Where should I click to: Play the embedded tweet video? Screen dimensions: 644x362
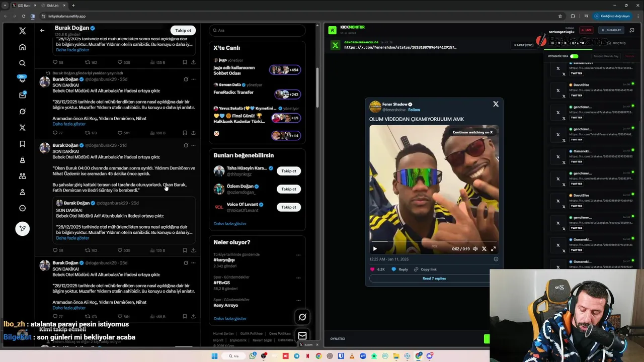coord(374,249)
